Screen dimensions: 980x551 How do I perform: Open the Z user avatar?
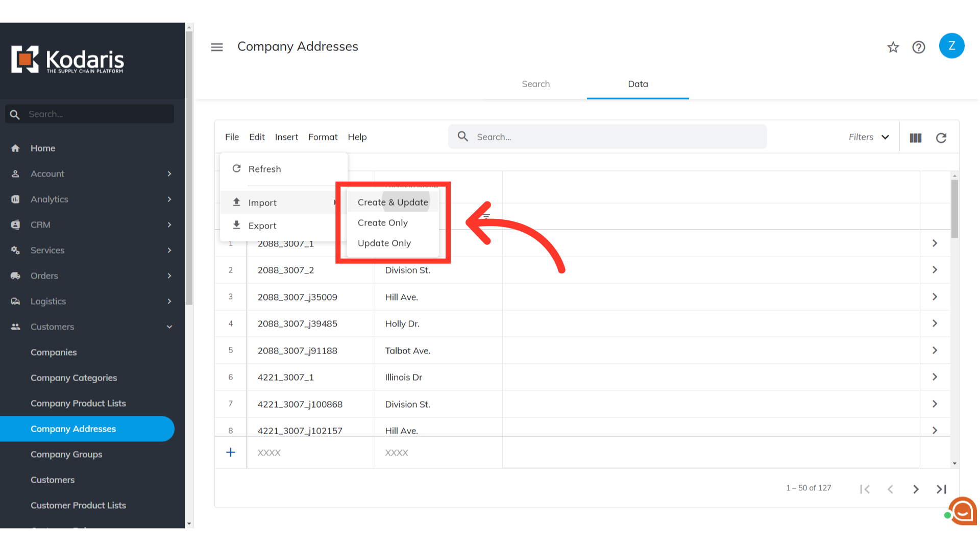coord(951,46)
